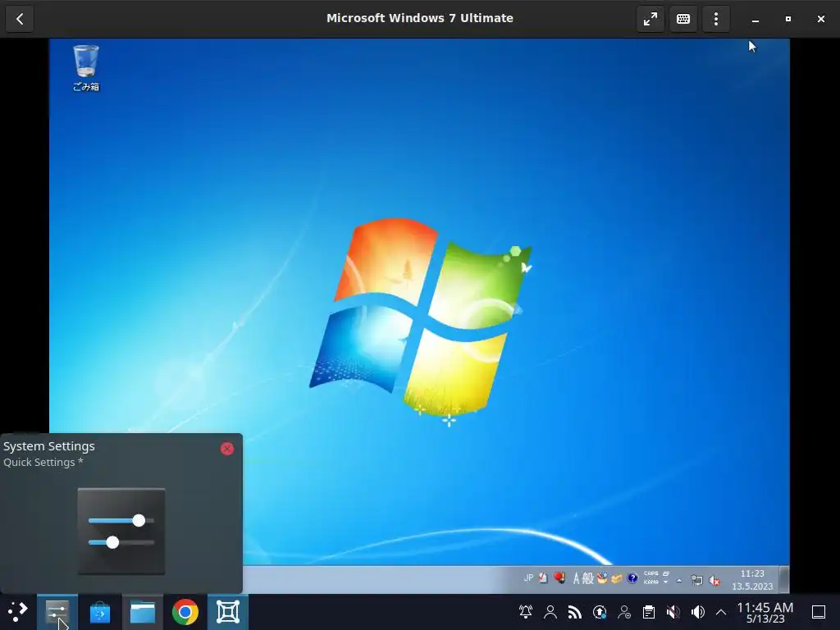Open the audio volume tray icon

(698, 612)
